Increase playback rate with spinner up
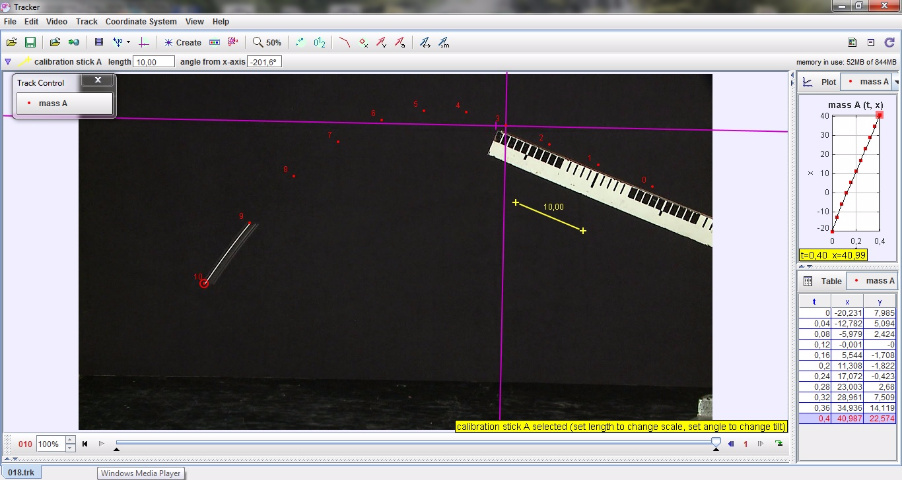The width and height of the screenshot is (902, 480). point(70,440)
